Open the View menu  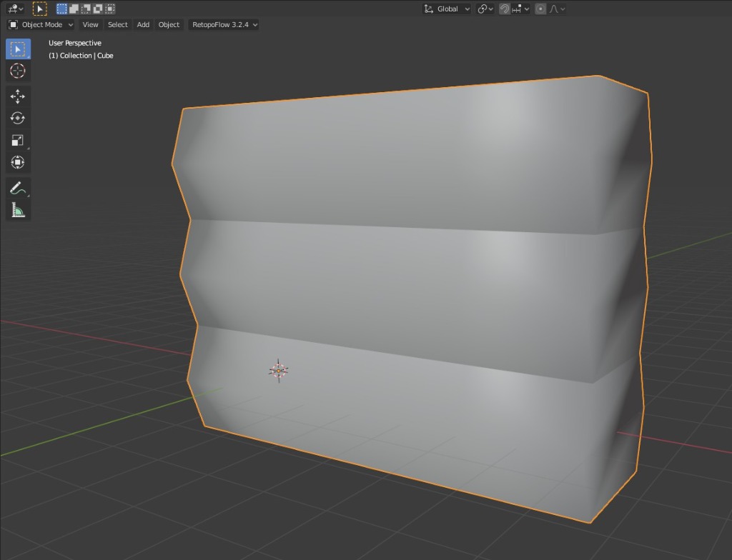coord(90,24)
